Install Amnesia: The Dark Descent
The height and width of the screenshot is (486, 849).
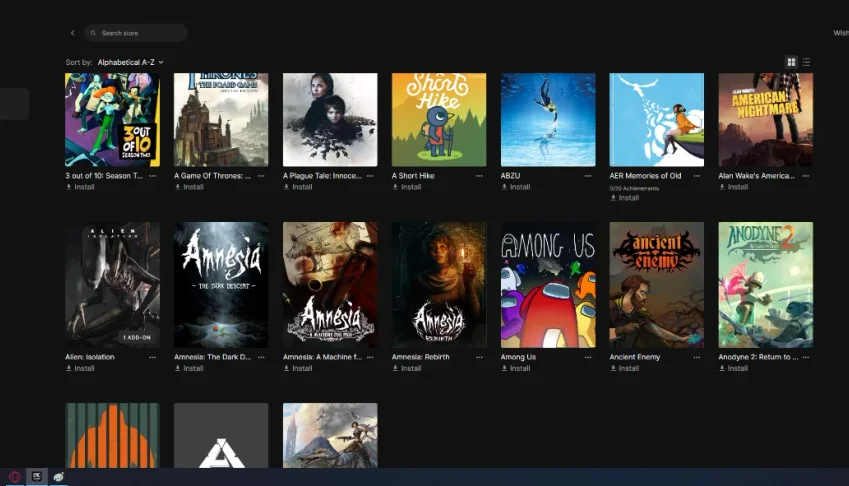[x=189, y=369]
